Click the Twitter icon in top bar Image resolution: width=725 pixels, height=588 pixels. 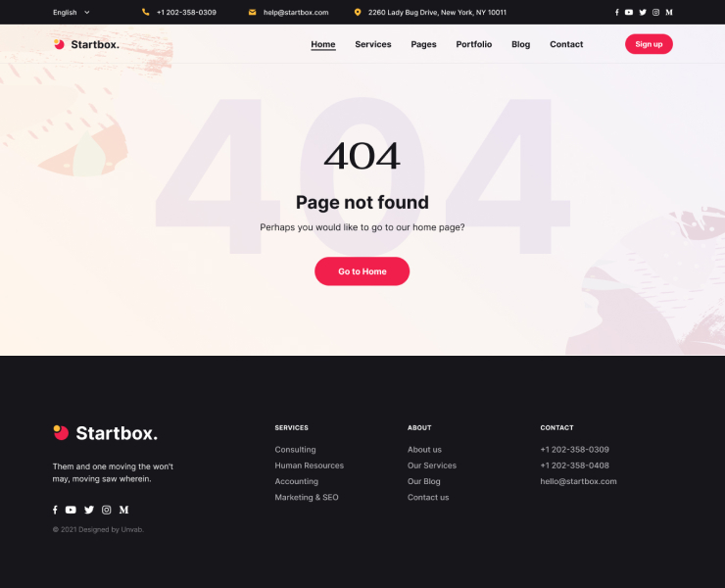point(643,13)
